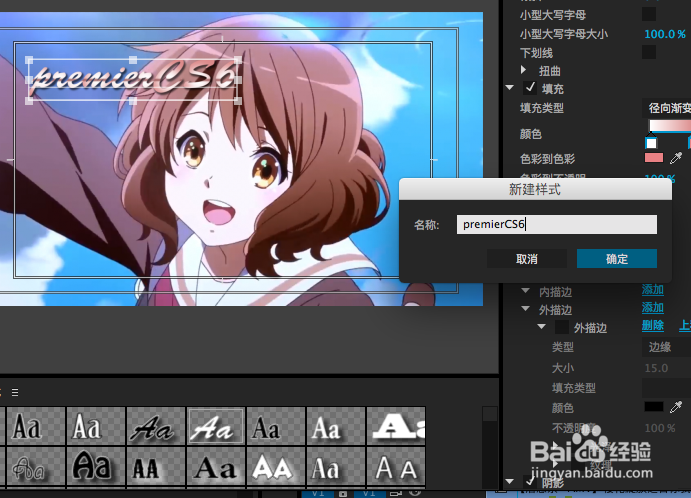Viewport: 691px width, 498px height.
Task: Click the 颜色 radial gradient bar
Action: pos(670,126)
